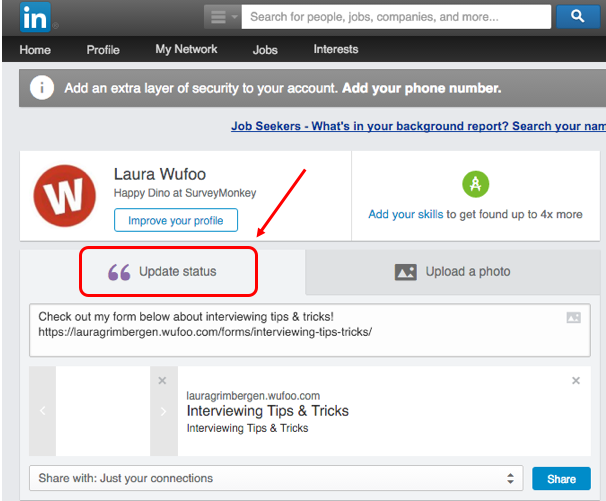Screen dimensions: 606x501
Task: Click Laura Wufoo's profile picture
Action: tap(65, 196)
